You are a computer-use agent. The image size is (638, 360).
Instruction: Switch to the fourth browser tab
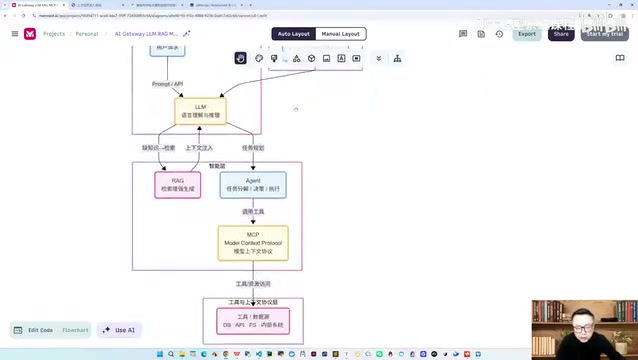(x=216, y=5)
